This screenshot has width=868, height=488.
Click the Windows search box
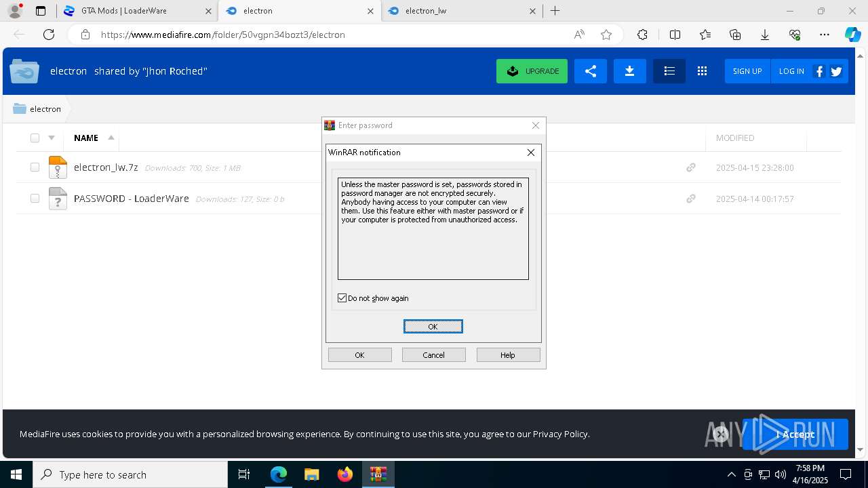(x=130, y=474)
